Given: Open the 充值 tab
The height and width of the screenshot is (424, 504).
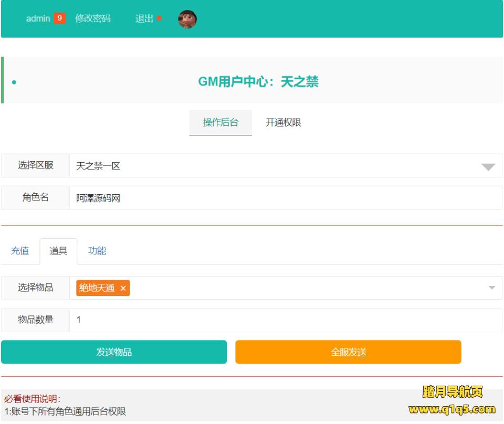Looking at the screenshot, I should (x=20, y=251).
